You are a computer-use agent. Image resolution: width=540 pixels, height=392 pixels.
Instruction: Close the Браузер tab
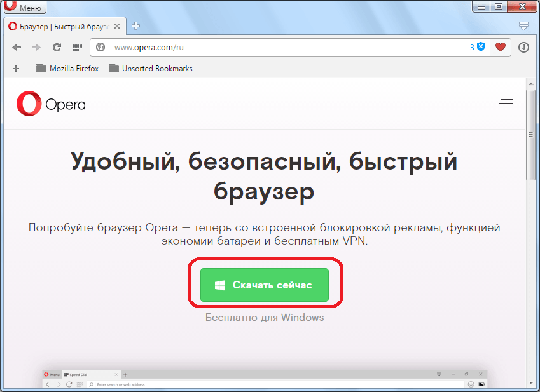point(117,26)
